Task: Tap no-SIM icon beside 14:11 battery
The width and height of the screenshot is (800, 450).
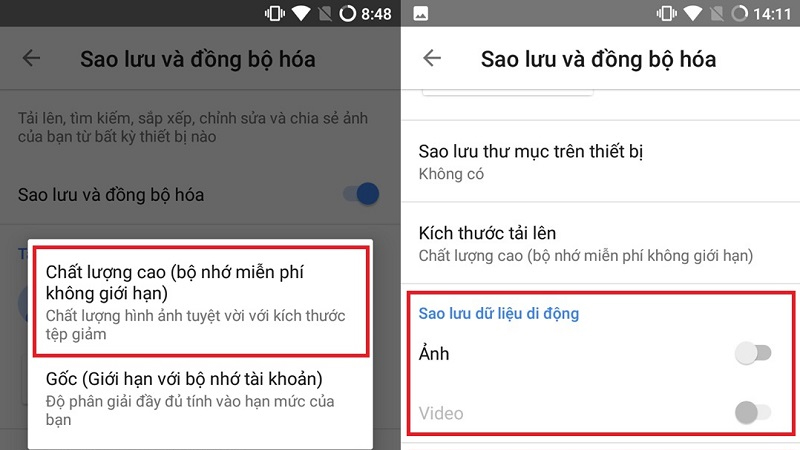Action: point(717,14)
